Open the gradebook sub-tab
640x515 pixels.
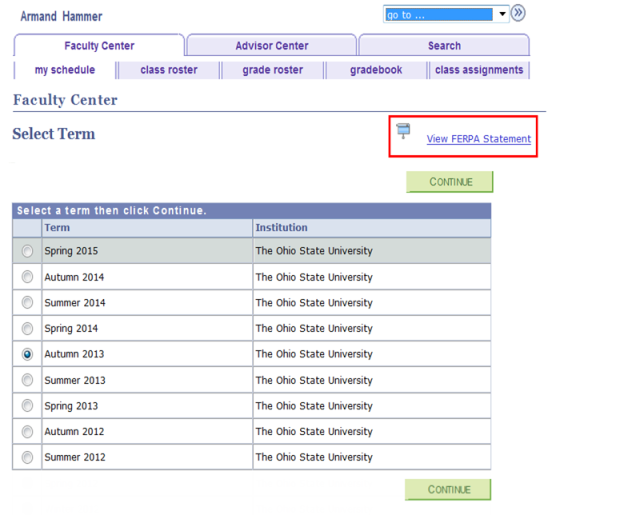click(376, 70)
